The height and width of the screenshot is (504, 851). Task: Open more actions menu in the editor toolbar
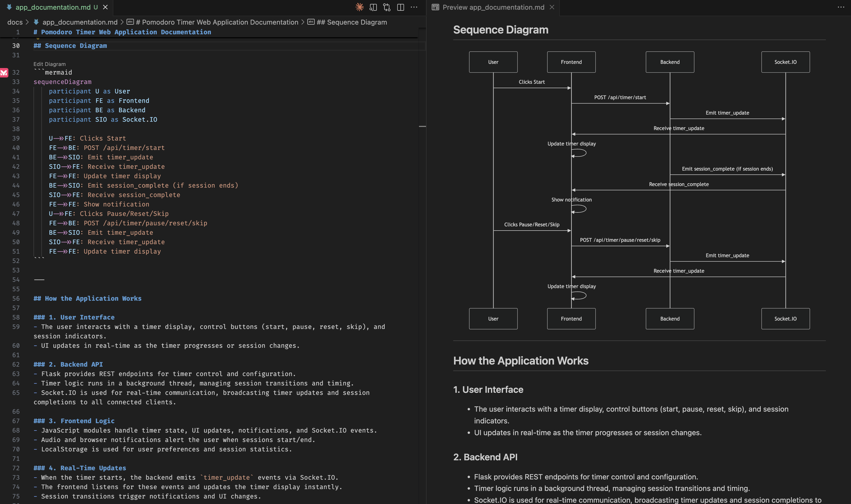pyautogui.click(x=414, y=7)
